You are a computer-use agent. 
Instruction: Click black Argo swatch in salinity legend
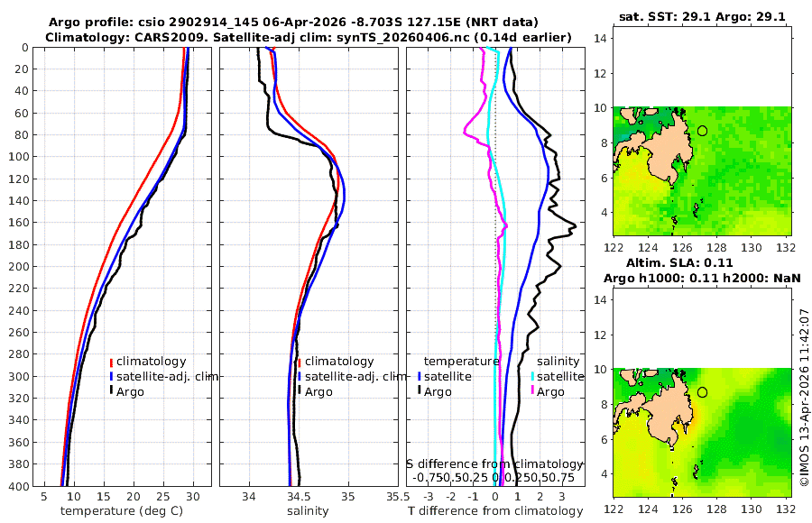point(300,391)
